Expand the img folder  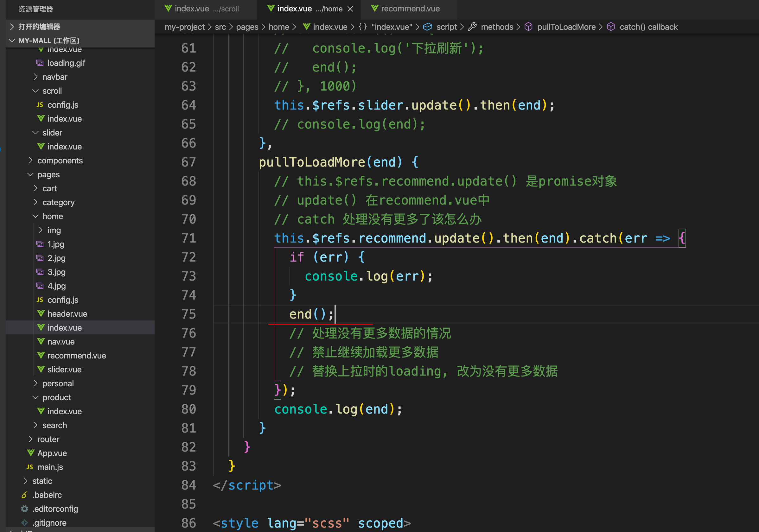pyautogui.click(x=41, y=230)
